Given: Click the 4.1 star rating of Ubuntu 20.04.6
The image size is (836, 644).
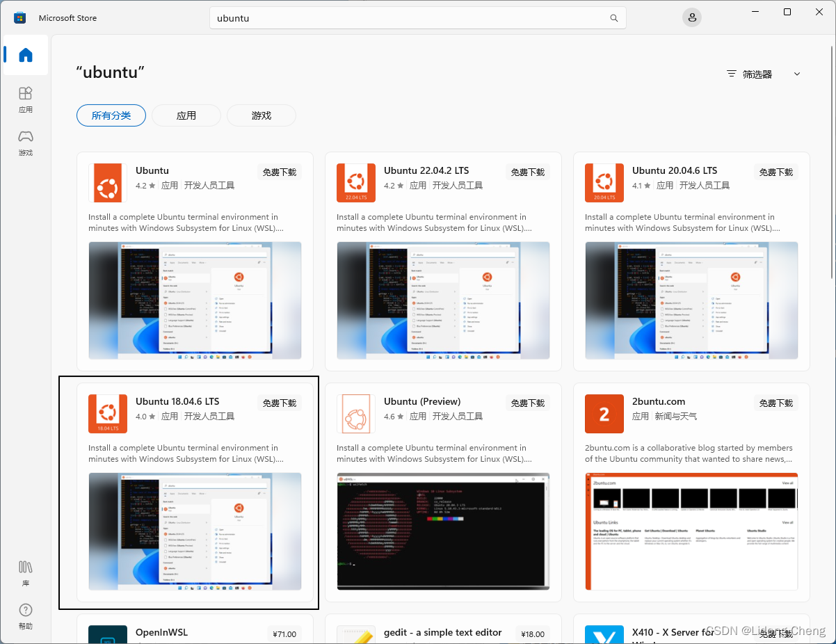Looking at the screenshot, I should (x=642, y=185).
